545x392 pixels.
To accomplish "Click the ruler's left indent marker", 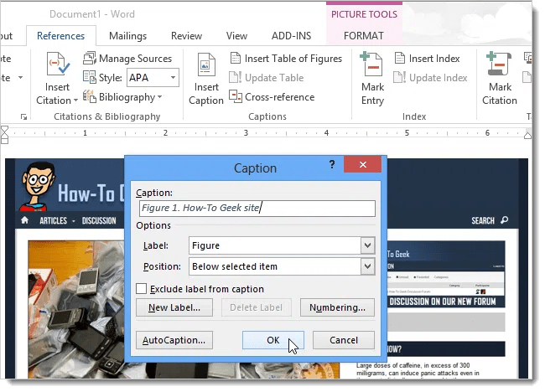I will 4,136.
